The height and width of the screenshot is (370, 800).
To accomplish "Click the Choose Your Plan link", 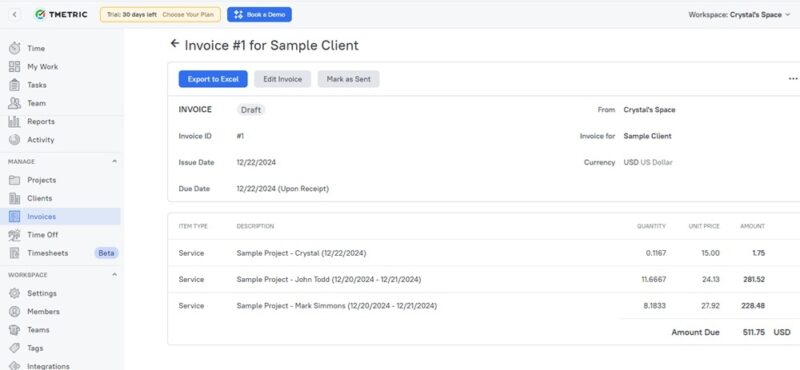I will click(188, 15).
